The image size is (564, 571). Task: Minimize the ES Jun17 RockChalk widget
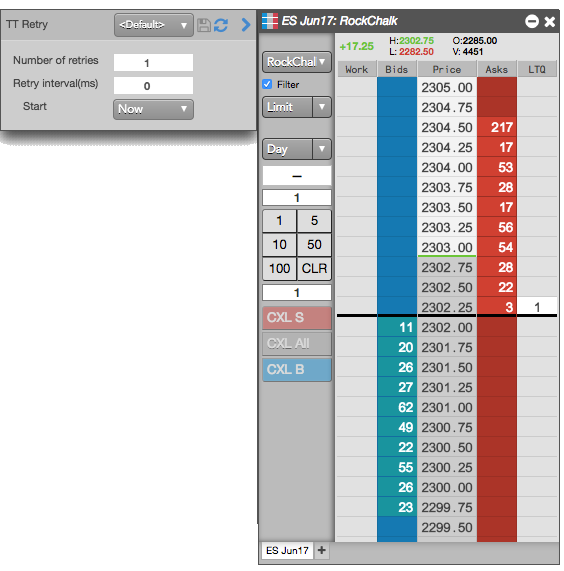(532, 21)
